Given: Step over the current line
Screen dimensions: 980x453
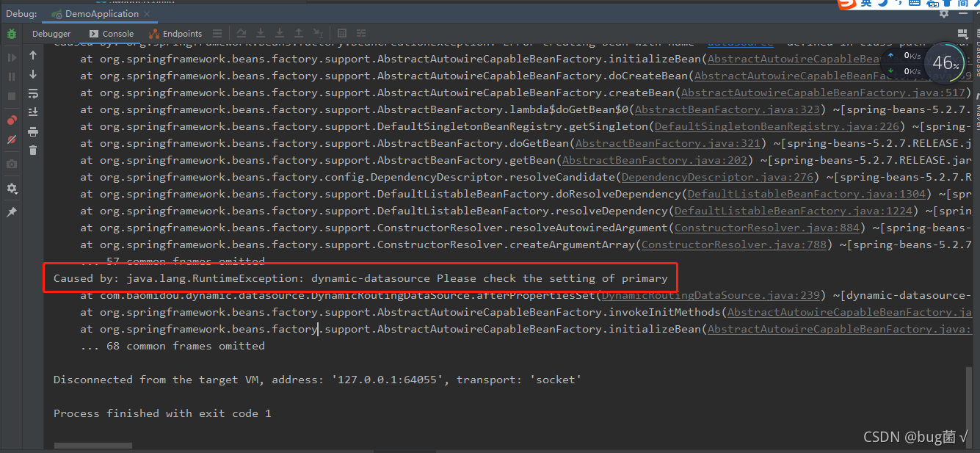Looking at the screenshot, I should [x=242, y=33].
